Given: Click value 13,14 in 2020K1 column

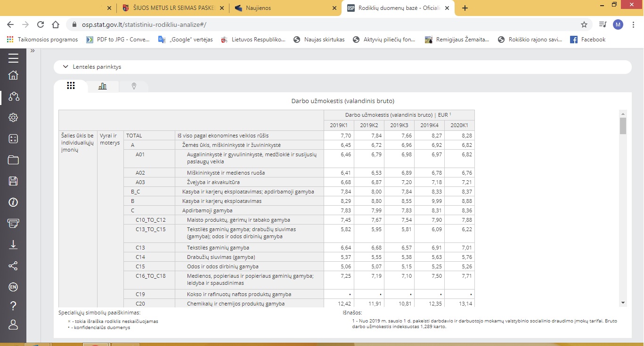Looking at the screenshot, I should tap(465, 304).
